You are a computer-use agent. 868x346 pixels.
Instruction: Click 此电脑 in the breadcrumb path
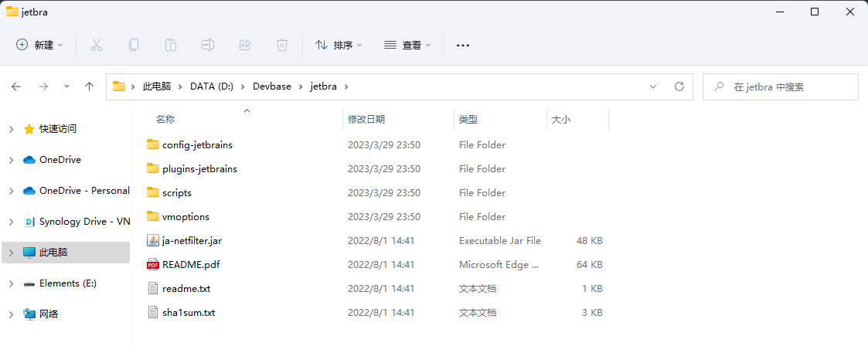click(x=157, y=86)
